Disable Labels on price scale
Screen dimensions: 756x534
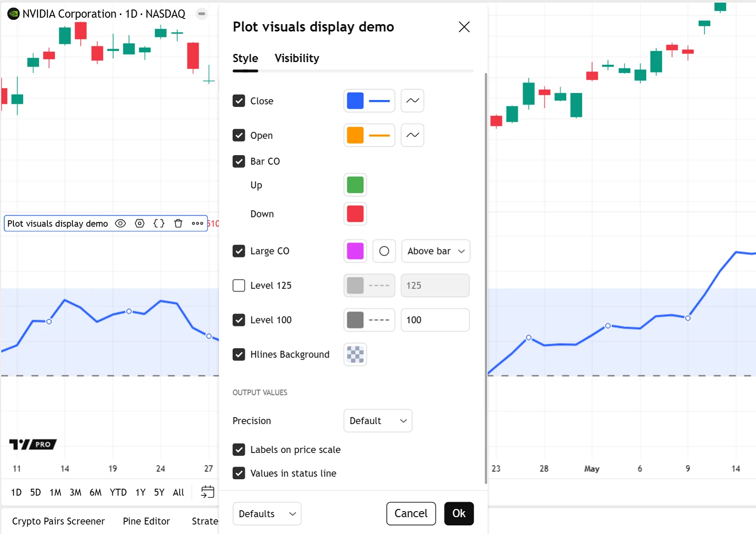click(239, 449)
